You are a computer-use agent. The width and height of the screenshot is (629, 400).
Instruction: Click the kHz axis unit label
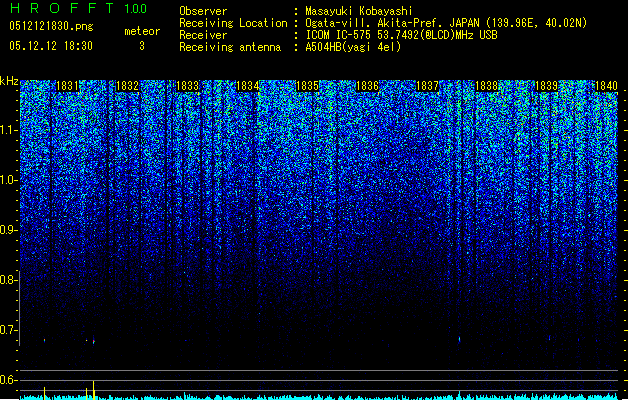[x=9, y=81]
